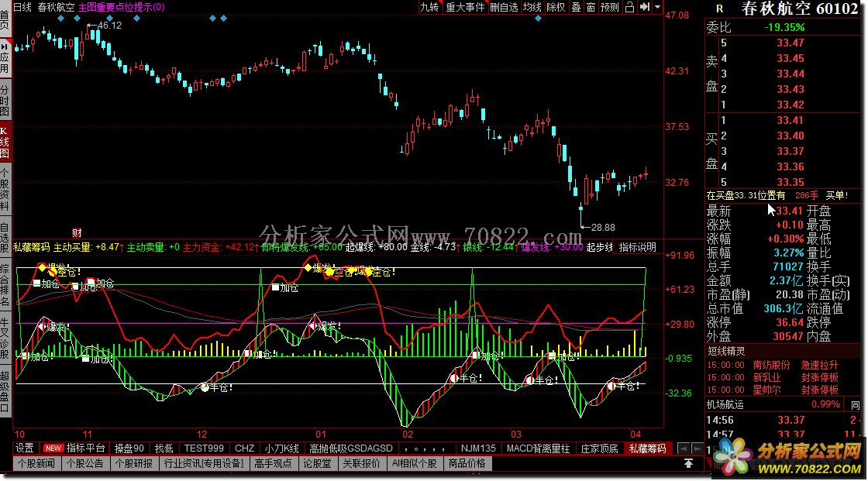The height and width of the screenshot is (481, 868).
Task: Open 自选股 watchlist sidebar tab
Action: 5,238
